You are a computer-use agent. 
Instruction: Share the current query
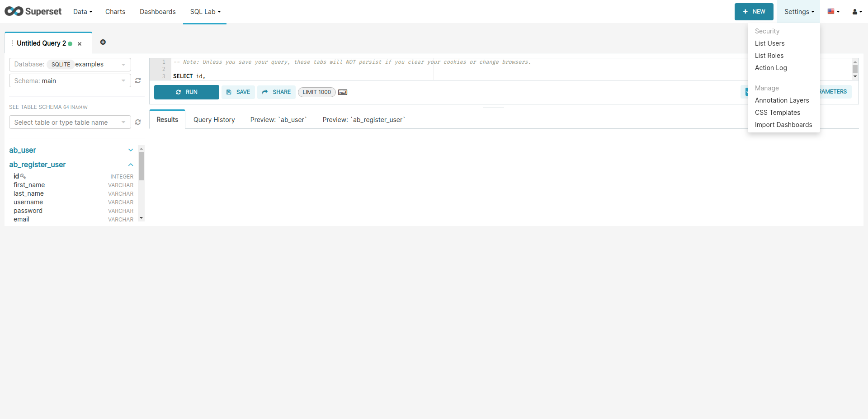(x=276, y=92)
